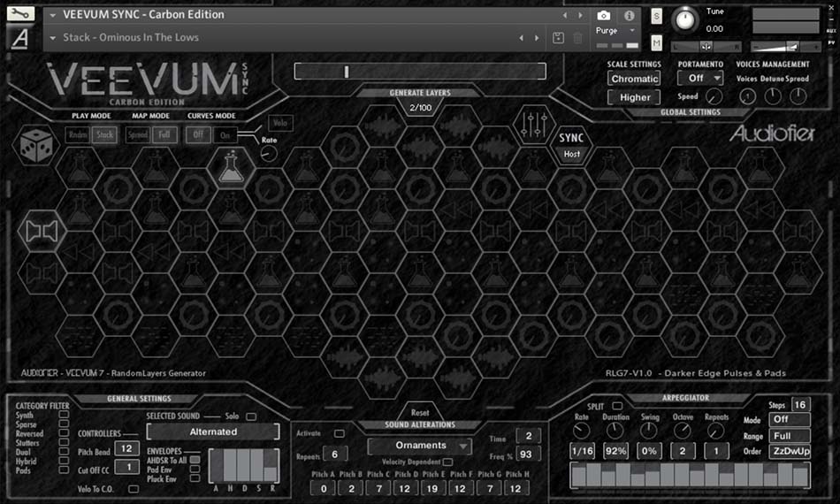Viewport: 840px width, 504px height.
Task: Go to next instrument arrow
Action: coord(580,15)
